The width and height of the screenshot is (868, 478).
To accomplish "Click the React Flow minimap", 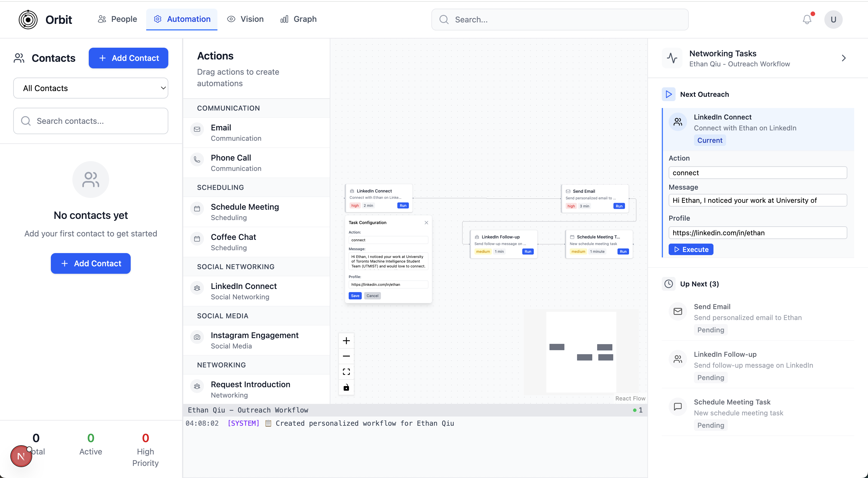I will 581,352.
